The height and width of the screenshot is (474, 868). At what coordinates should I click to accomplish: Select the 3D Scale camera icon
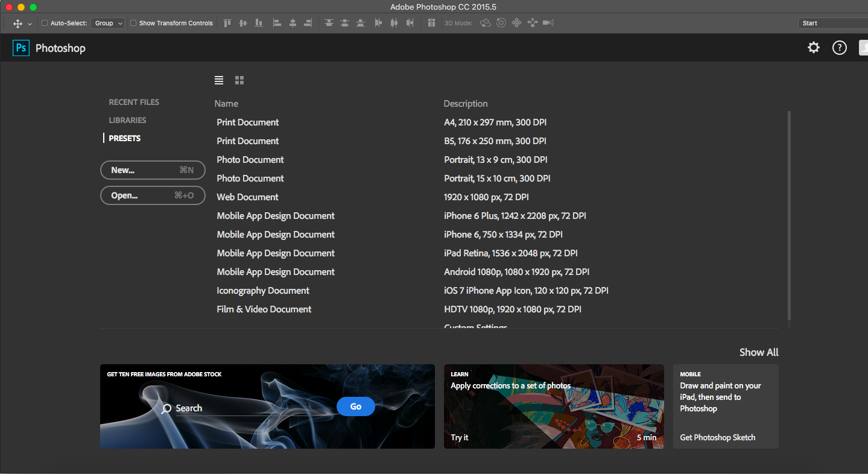click(548, 23)
